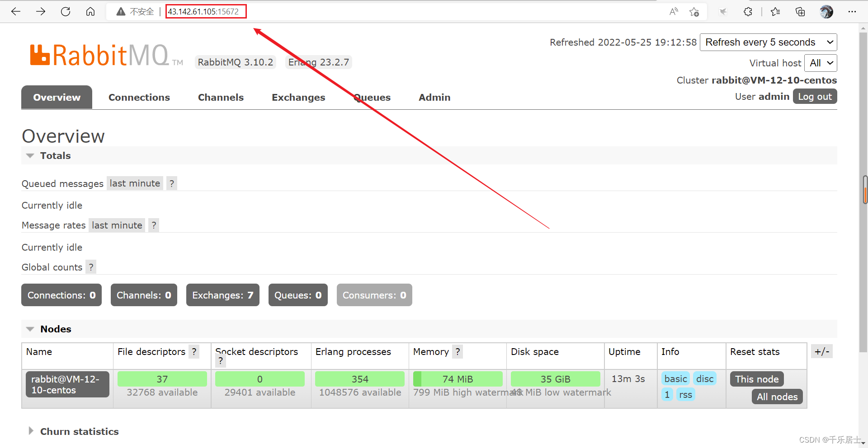Viewport: 868px width, 448px height.
Task: Open help for Message rates
Action: coord(154,225)
